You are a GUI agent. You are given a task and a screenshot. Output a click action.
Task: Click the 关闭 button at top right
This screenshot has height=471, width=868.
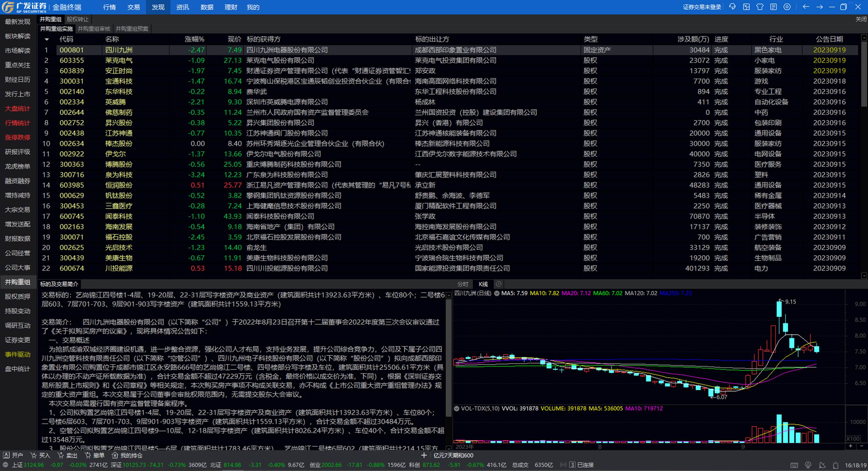click(x=861, y=19)
